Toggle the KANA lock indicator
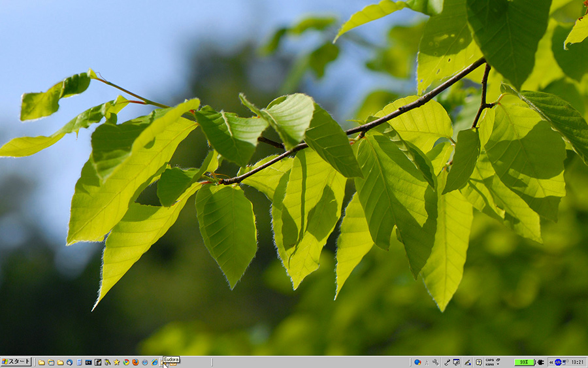Image resolution: width=588 pixels, height=368 pixels. tap(490, 365)
